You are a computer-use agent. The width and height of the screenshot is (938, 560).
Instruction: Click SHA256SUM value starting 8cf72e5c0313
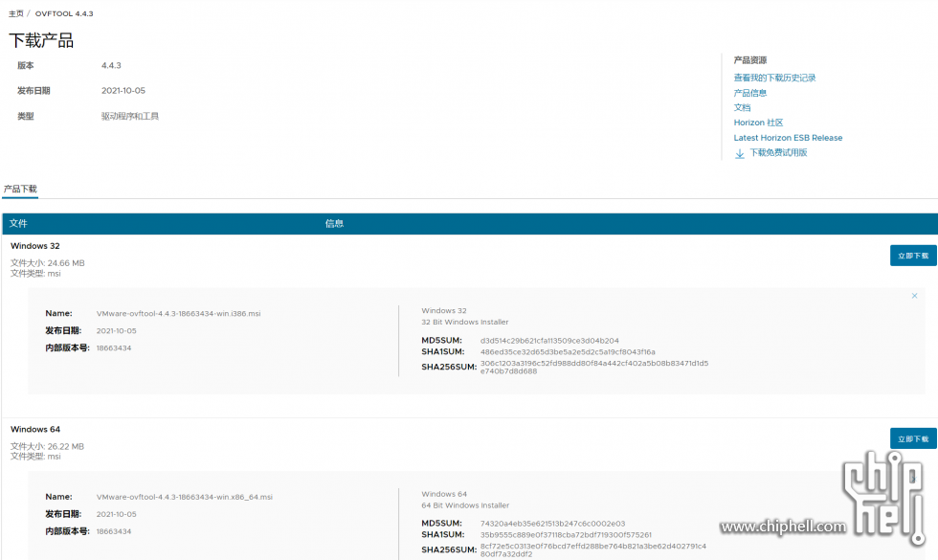592,549
